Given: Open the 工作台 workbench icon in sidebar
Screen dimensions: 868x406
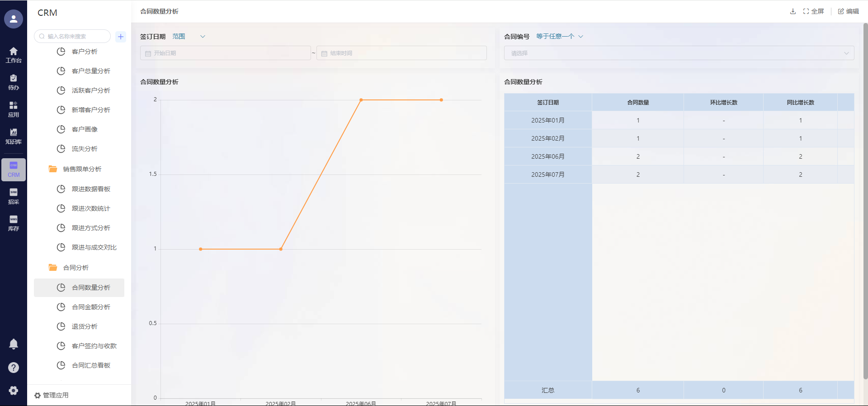Looking at the screenshot, I should (x=14, y=55).
